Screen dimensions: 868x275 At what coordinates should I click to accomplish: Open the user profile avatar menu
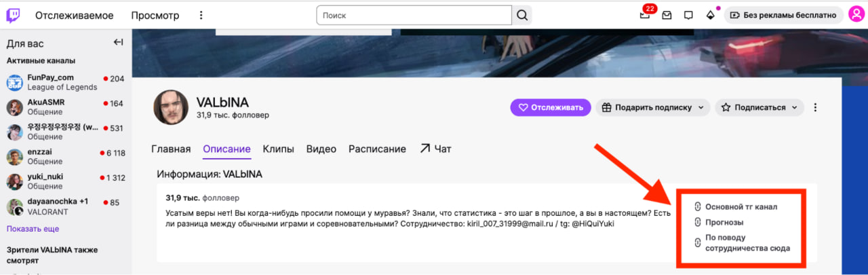click(856, 14)
